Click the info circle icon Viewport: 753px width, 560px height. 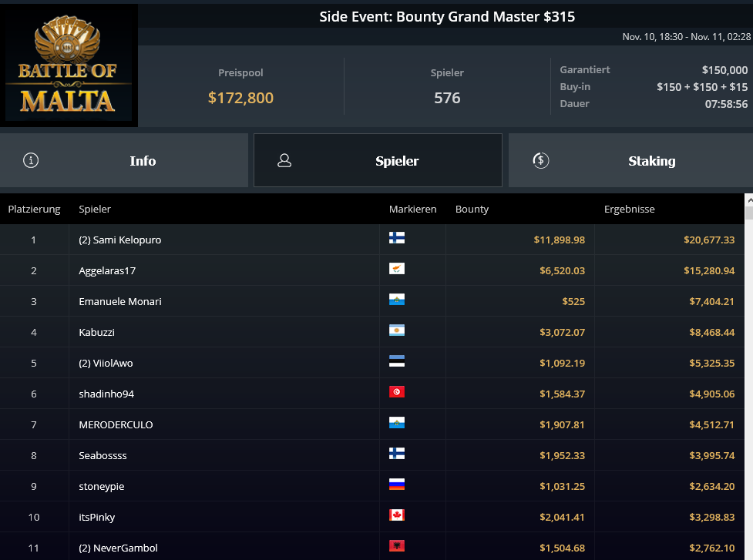tap(32, 160)
